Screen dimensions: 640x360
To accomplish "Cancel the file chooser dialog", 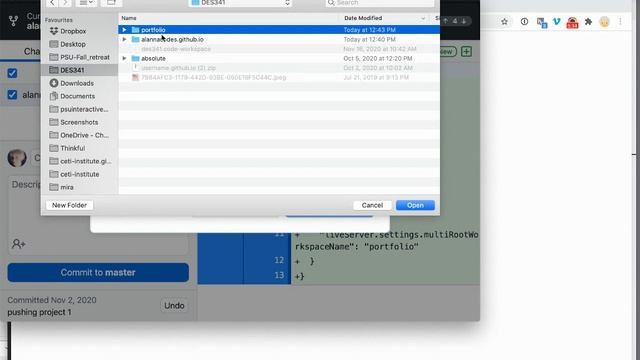I will click(x=372, y=205).
